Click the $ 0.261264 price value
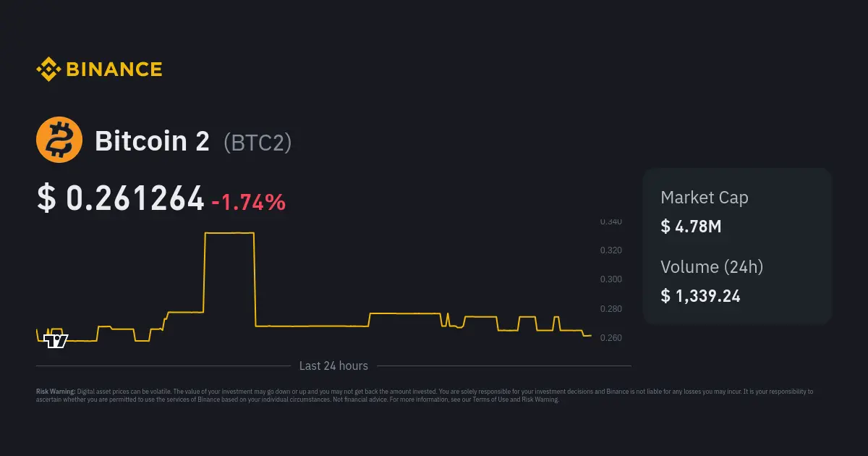The image size is (868, 456). [x=121, y=198]
